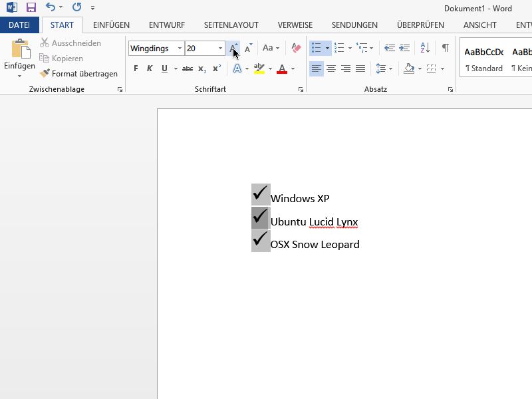The width and height of the screenshot is (532, 399).
Task: Select the Standard style thumbnail
Action: [484, 59]
